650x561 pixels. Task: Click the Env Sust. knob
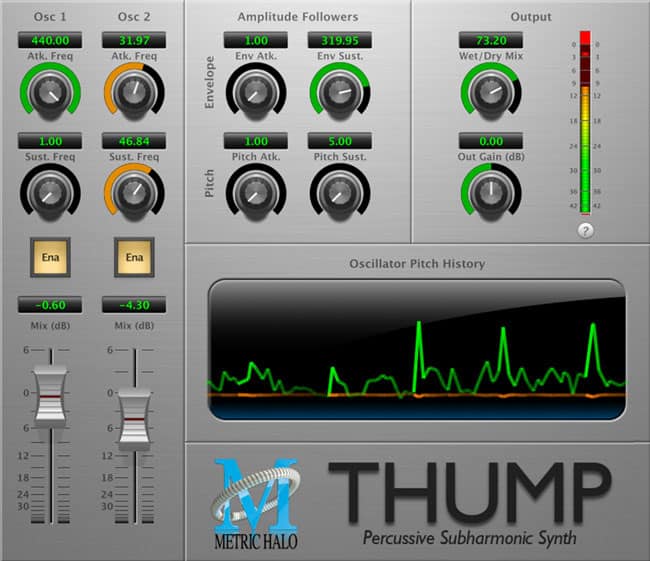click(x=340, y=92)
